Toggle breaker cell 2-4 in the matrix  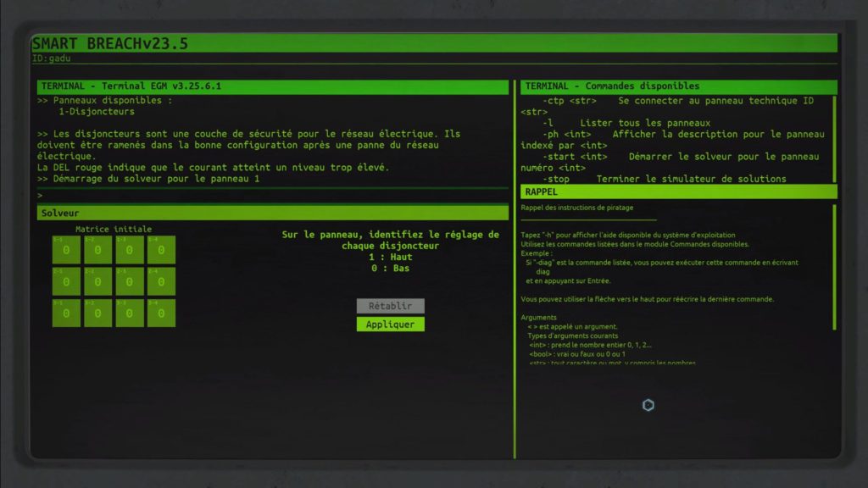(161, 281)
